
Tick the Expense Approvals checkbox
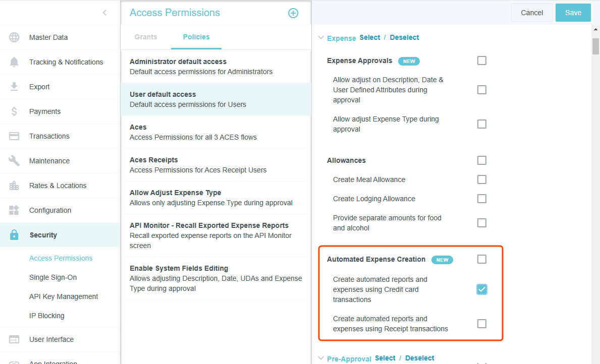click(482, 60)
